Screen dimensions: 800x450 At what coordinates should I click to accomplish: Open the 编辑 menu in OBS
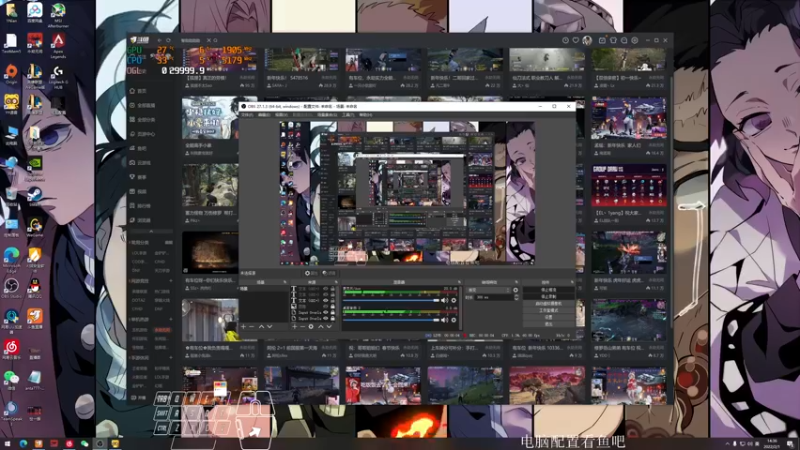(264, 115)
